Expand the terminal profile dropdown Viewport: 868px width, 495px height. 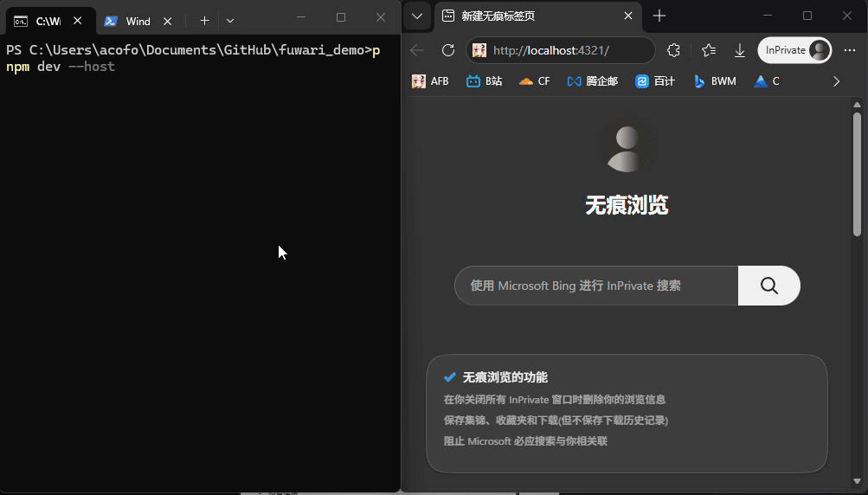click(x=230, y=21)
